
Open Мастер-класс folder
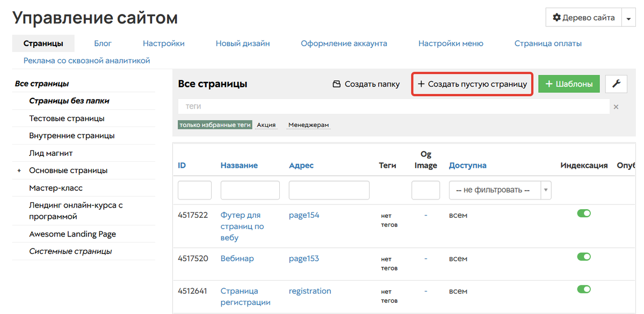click(x=56, y=188)
